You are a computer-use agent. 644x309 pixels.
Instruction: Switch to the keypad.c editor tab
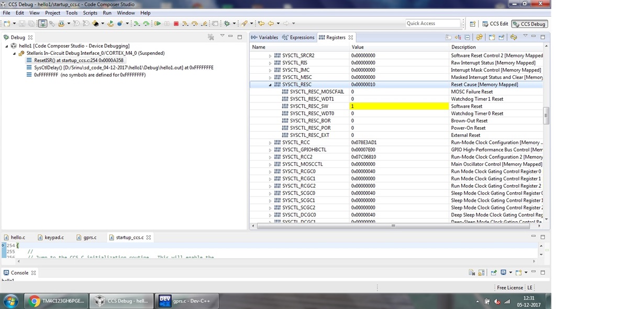click(x=50, y=237)
